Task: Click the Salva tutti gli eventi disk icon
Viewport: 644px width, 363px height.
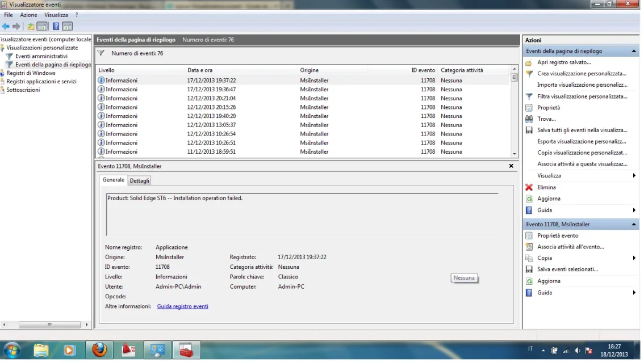Action: pyautogui.click(x=529, y=130)
